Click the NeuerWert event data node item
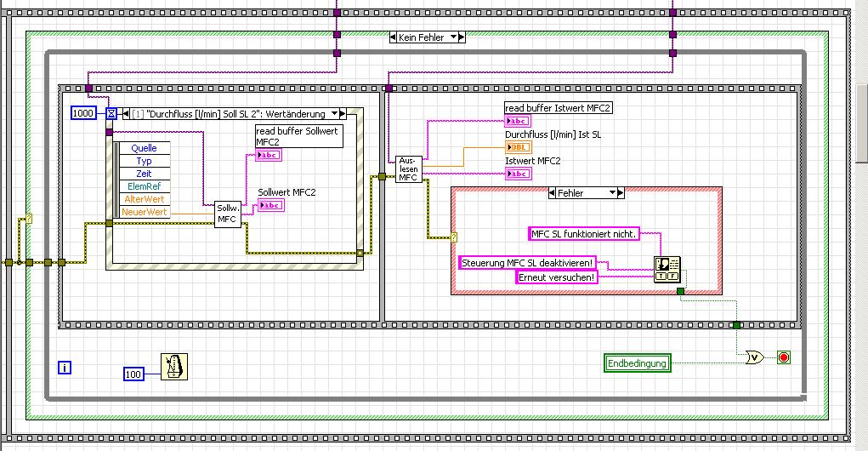Viewport: 868px width, 451px height. pyautogui.click(x=144, y=212)
